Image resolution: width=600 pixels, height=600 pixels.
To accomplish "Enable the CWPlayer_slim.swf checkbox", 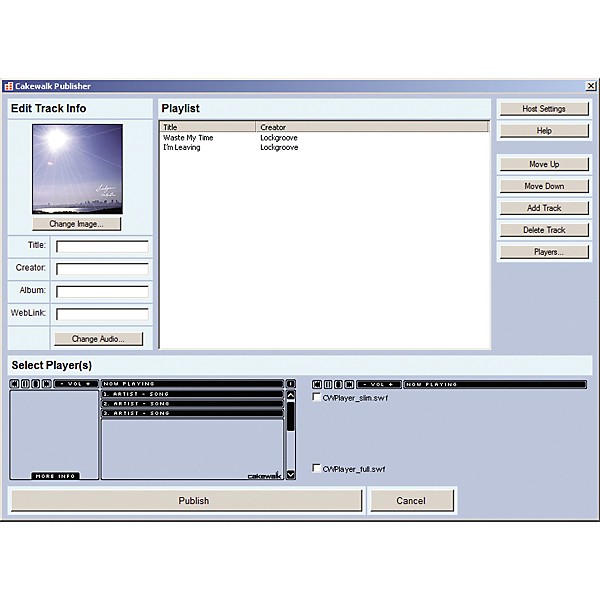I will (316, 397).
